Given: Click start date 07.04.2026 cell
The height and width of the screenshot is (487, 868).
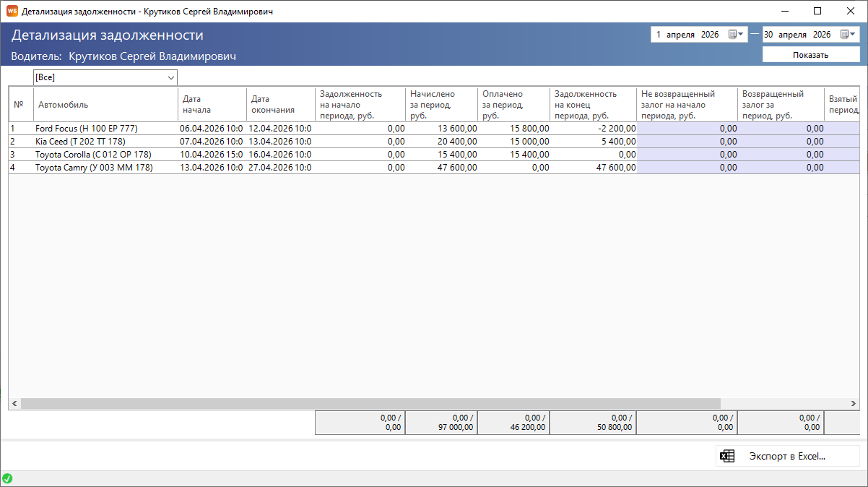Looking at the screenshot, I should (x=212, y=141).
